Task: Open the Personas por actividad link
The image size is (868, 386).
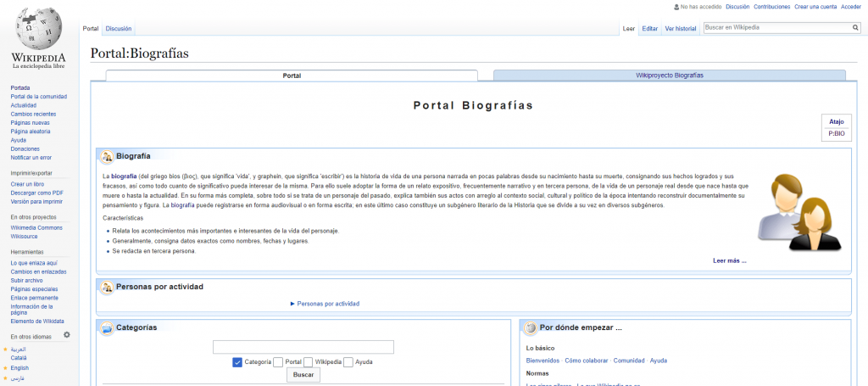Action: pyautogui.click(x=328, y=304)
